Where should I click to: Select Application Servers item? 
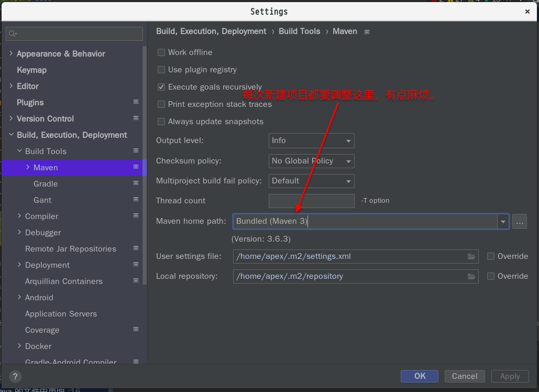[x=61, y=313]
